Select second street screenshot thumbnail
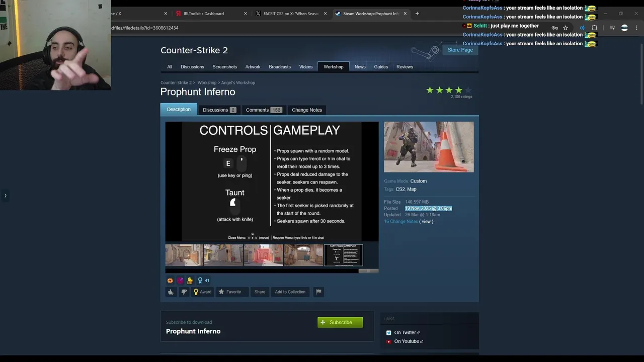The height and width of the screenshot is (362, 644). pos(223,255)
